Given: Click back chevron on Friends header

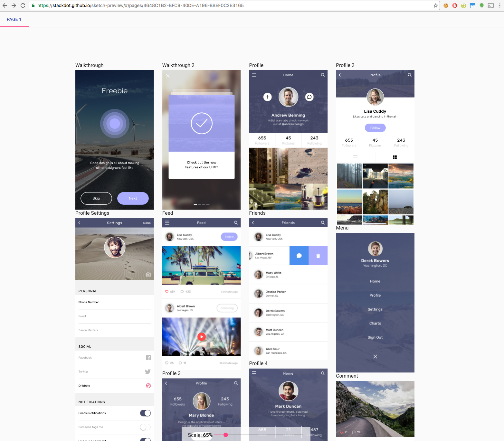Looking at the screenshot, I should tap(253, 223).
